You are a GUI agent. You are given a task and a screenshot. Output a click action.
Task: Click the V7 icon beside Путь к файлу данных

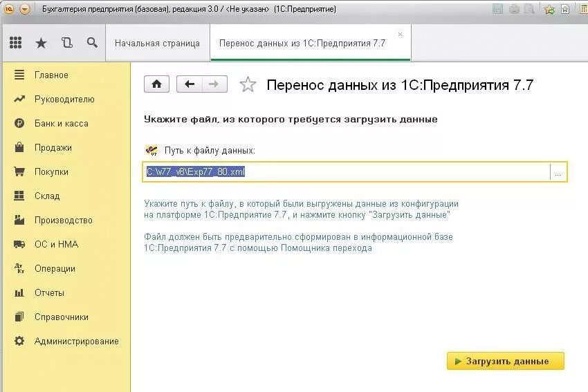click(x=151, y=150)
